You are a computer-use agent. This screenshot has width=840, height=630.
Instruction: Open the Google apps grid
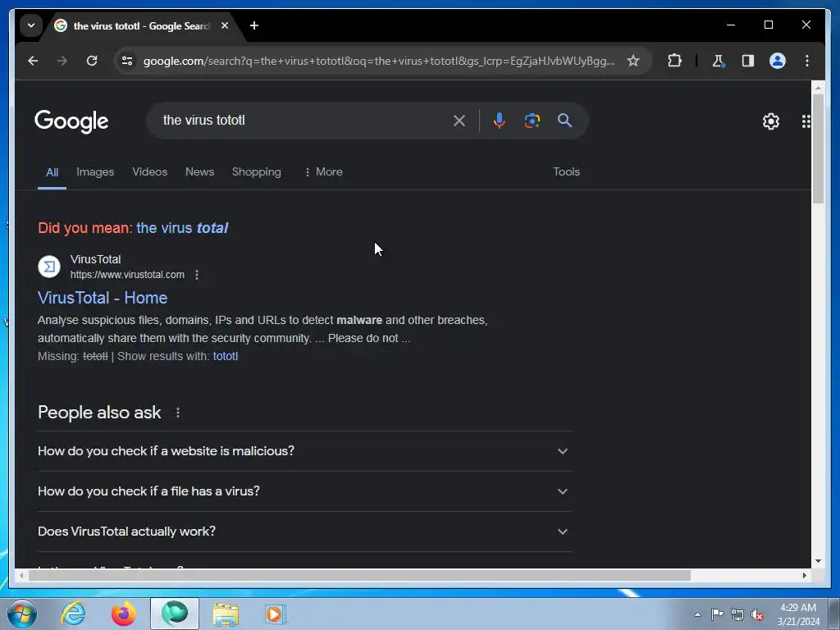[806, 121]
